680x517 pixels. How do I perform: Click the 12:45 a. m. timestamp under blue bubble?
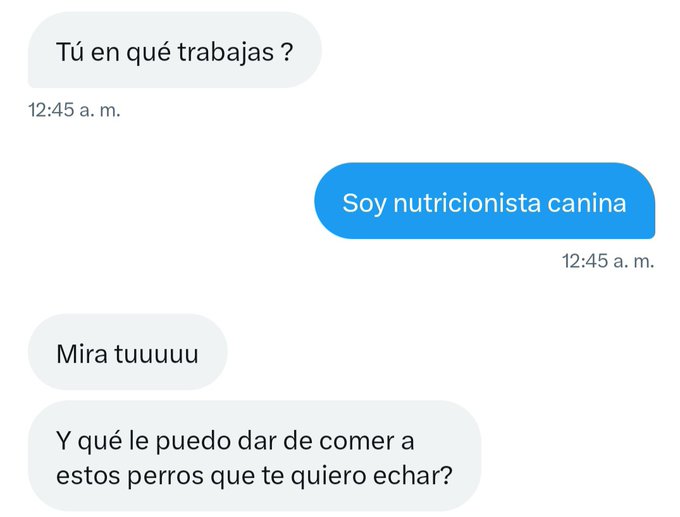(608, 261)
